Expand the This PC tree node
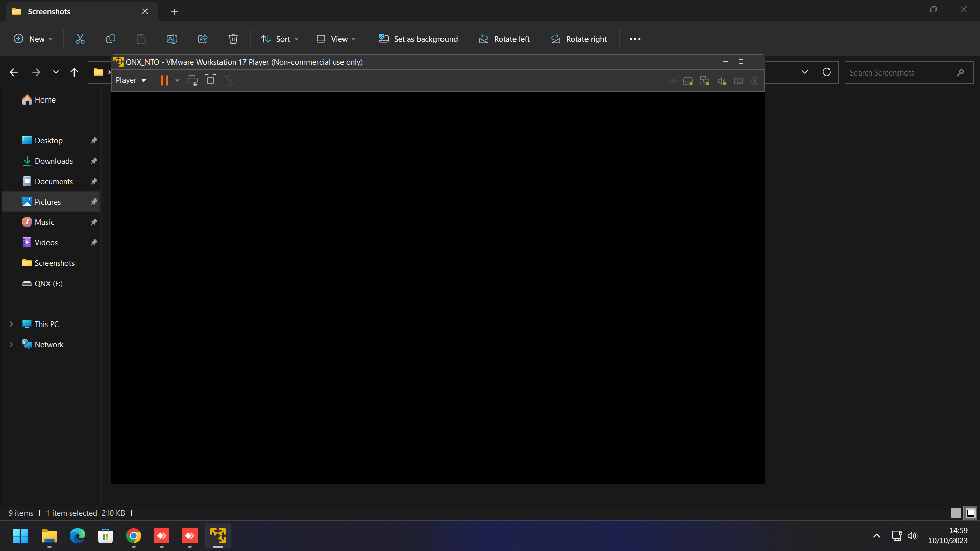The height and width of the screenshot is (551, 980). [x=11, y=324]
